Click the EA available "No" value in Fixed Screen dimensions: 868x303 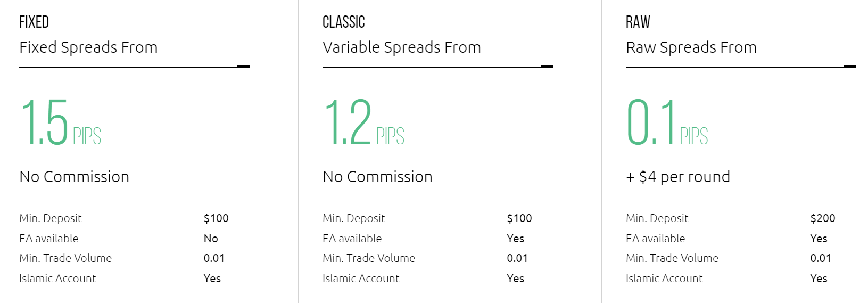211,239
